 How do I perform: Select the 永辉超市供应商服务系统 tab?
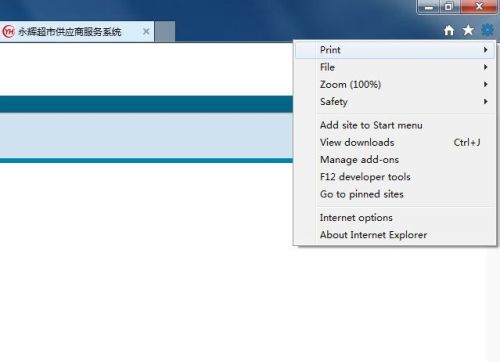click(x=77, y=32)
